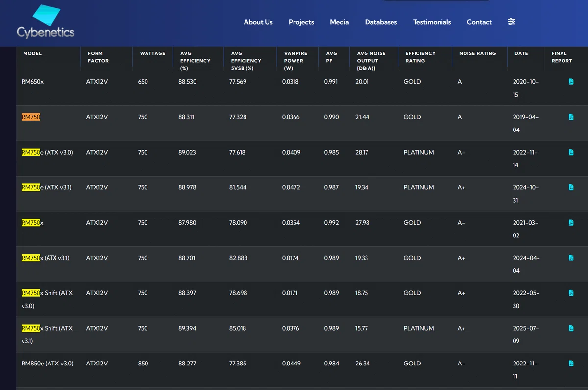Go to the Projects page
The width and height of the screenshot is (588, 390).
[x=301, y=22]
